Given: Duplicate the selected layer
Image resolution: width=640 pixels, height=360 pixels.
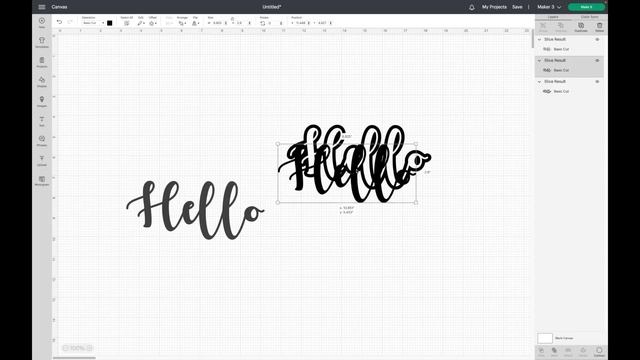Looking at the screenshot, I should click(581, 27).
